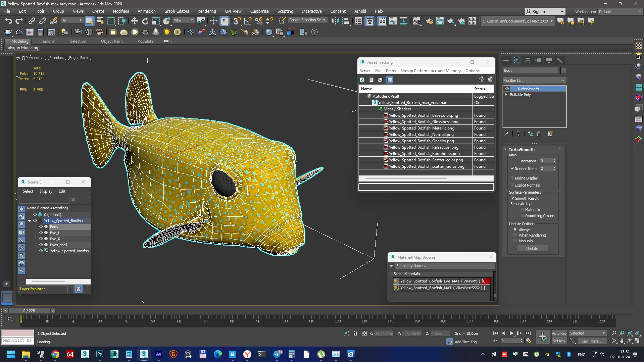This screenshot has height=362, width=644.
Task: Enable Isoline Display checkbox
Action: tap(512, 178)
